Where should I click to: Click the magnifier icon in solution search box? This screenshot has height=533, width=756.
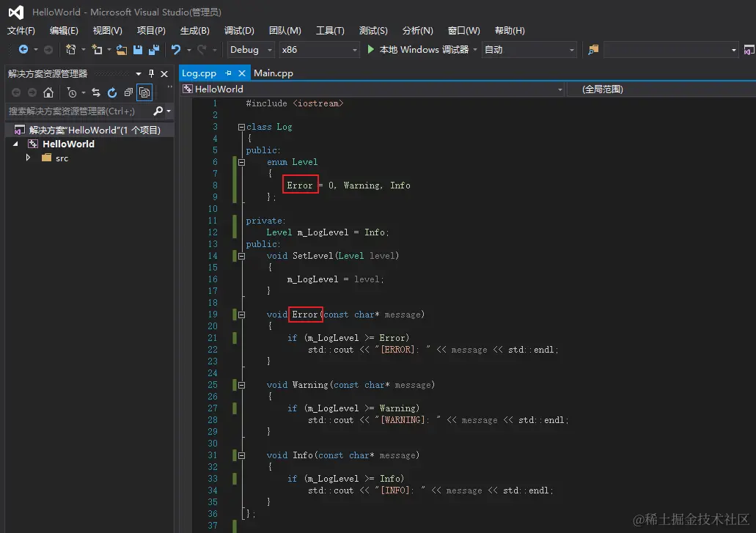pos(158,111)
